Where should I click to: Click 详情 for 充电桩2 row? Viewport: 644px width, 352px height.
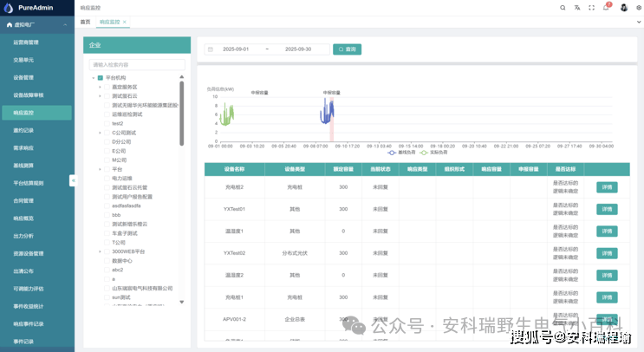[x=607, y=187]
